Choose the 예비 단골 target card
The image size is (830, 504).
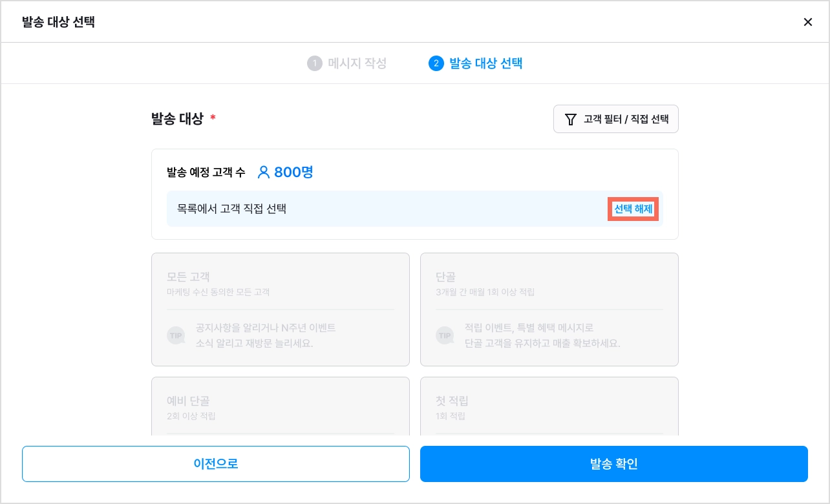coord(281,406)
